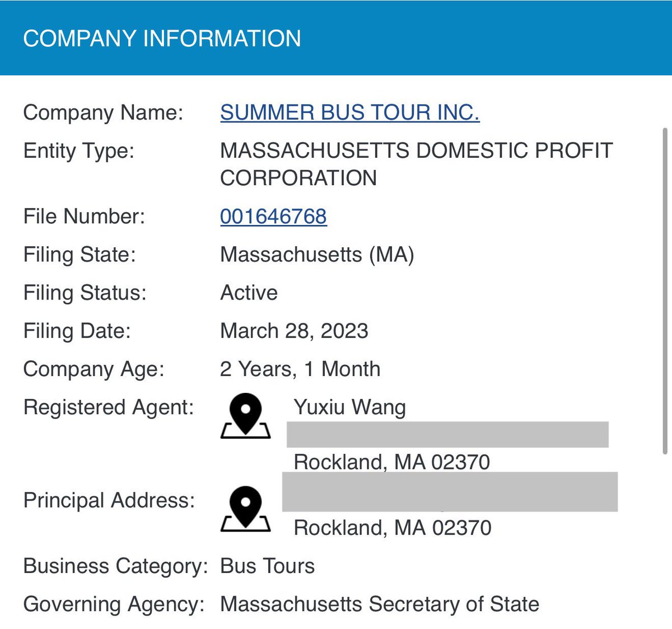This screenshot has height=629, width=672.
Task: Select the 2 Years, 1 Month company age
Action: click(x=300, y=369)
